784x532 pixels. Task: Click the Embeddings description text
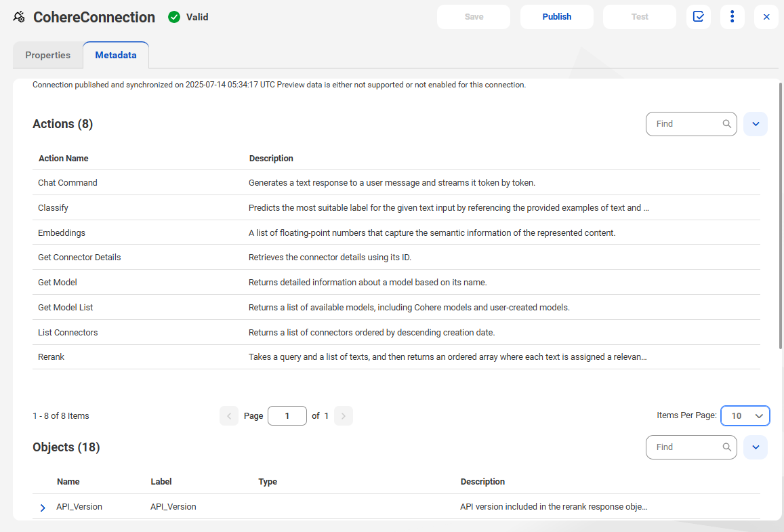[432, 233]
